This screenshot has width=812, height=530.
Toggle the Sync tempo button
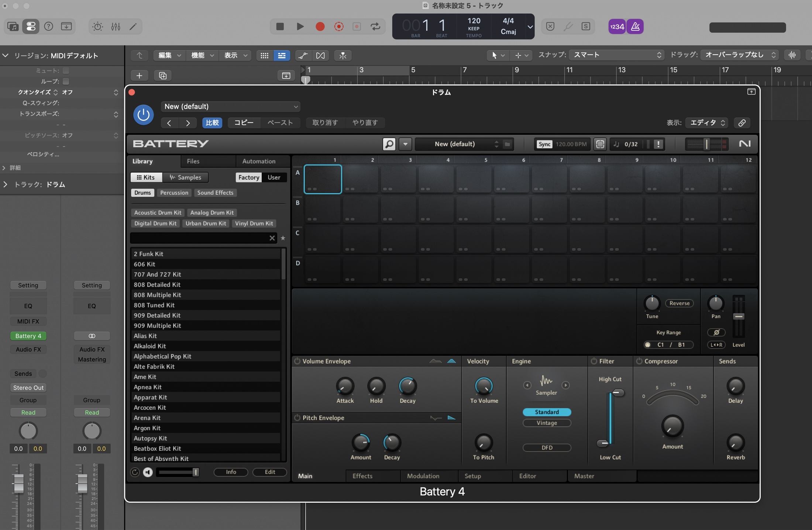point(544,144)
